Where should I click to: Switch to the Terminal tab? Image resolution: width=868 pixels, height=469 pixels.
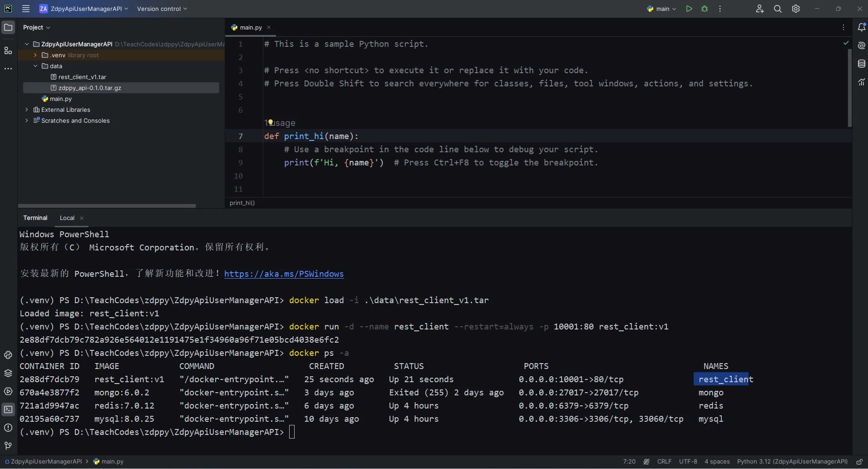35,218
